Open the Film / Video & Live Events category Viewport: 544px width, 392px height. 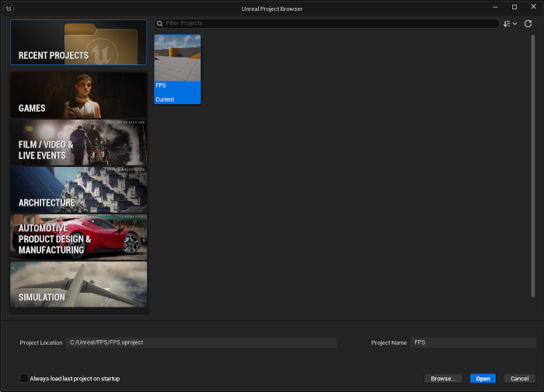coord(78,142)
